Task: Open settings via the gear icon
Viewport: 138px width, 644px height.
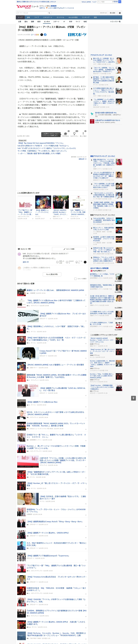Action: [120, 13]
